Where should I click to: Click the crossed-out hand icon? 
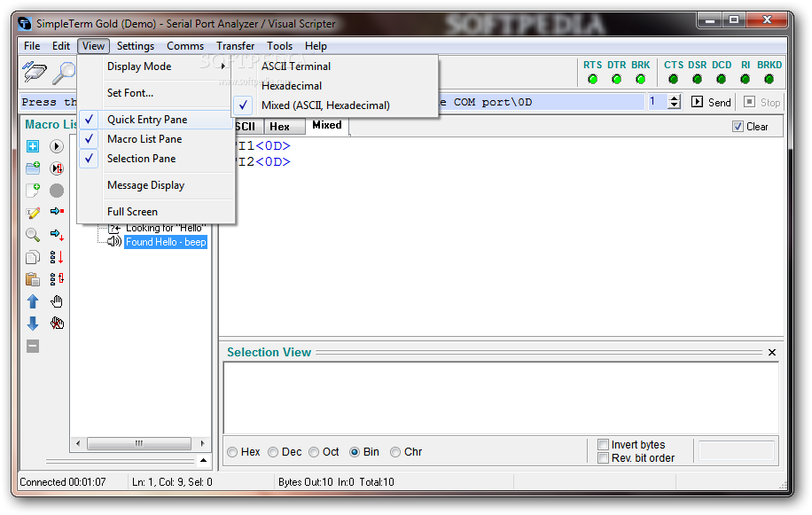[x=57, y=324]
